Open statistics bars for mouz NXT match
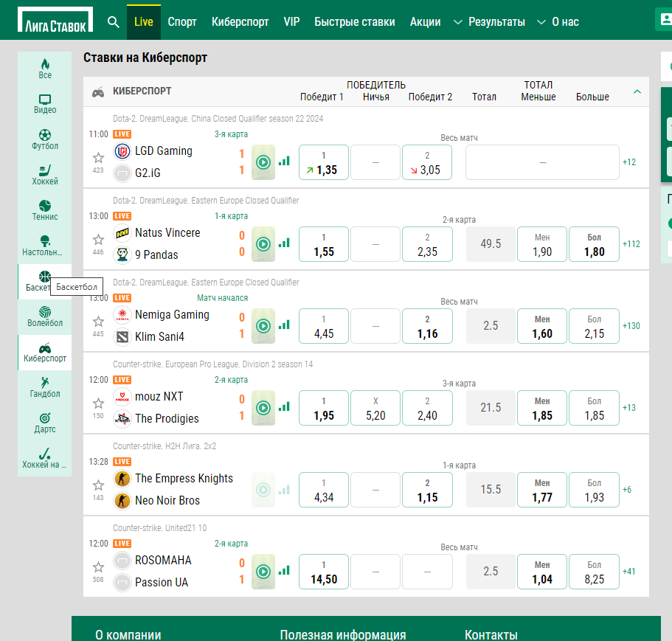This screenshot has width=672, height=641. [x=284, y=406]
